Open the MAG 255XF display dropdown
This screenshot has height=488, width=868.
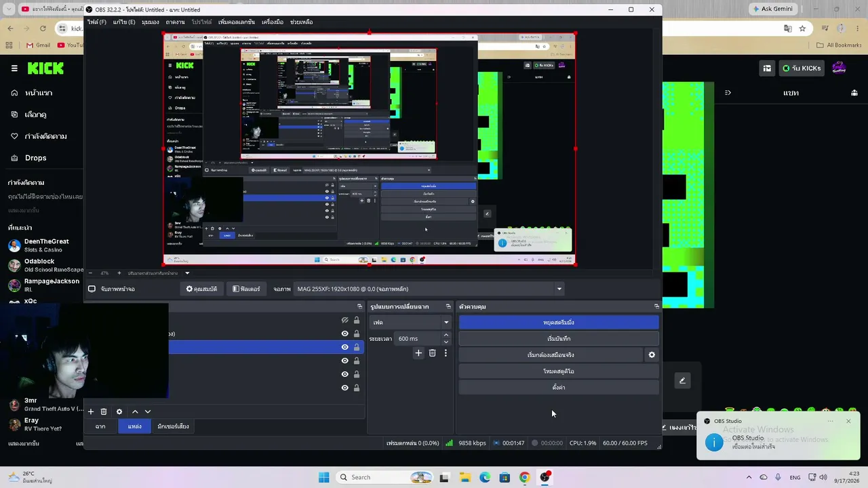[430, 289]
